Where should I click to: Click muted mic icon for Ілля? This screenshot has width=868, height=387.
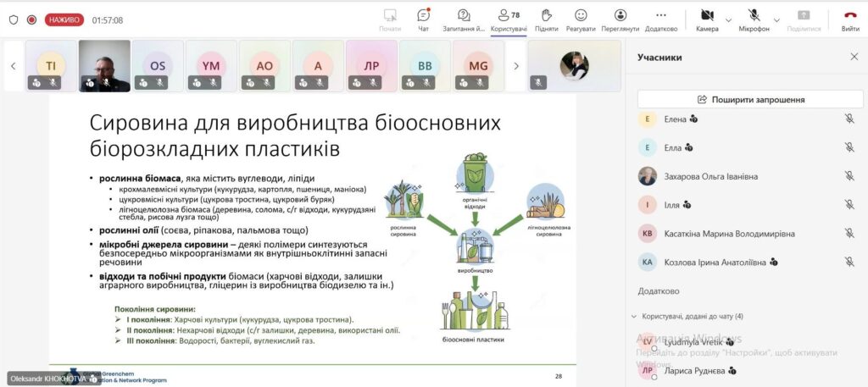(849, 205)
